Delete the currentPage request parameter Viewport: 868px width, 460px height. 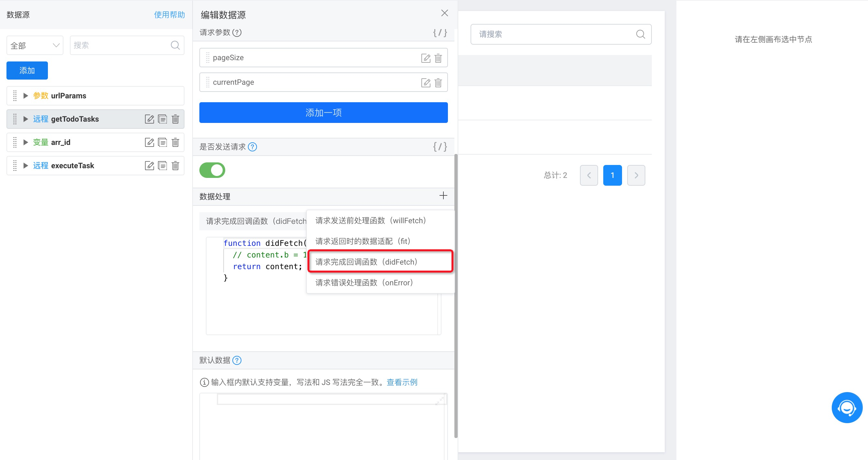(x=438, y=82)
